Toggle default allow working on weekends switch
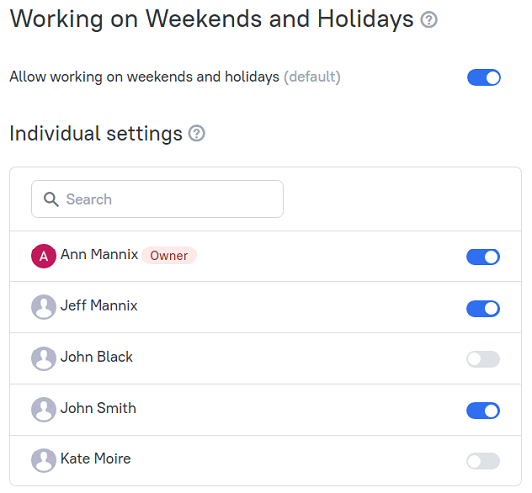This screenshot has width=532, height=493. pos(484,77)
